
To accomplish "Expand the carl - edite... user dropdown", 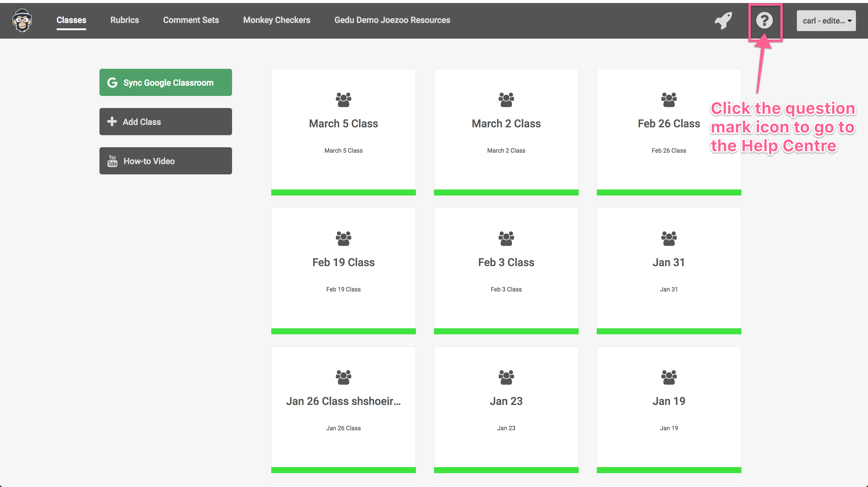I will [x=826, y=21].
